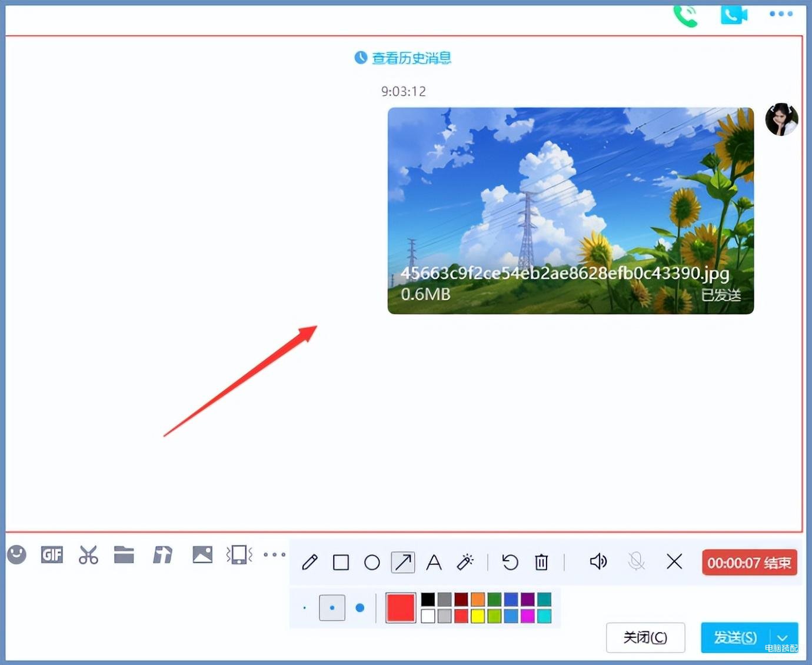Image resolution: width=812 pixels, height=665 pixels.
Task: Expand the send options dropdown arrow
Action: point(783,637)
